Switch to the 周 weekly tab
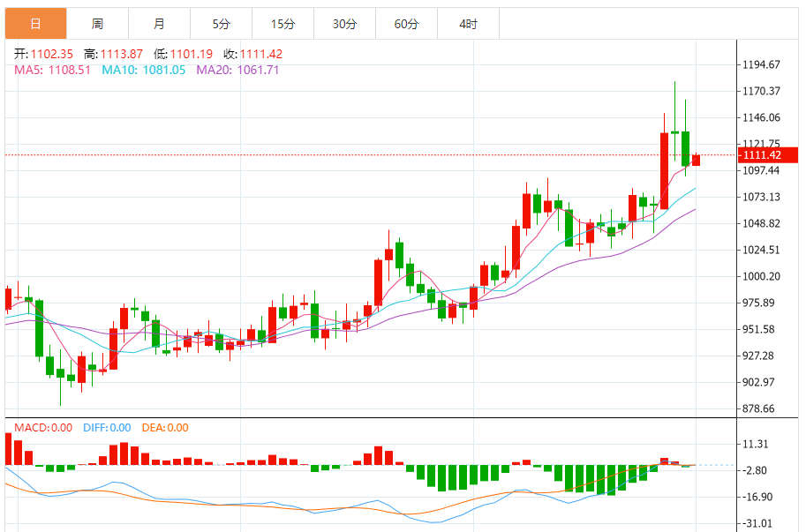The height and width of the screenshot is (532, 806). 97,24
